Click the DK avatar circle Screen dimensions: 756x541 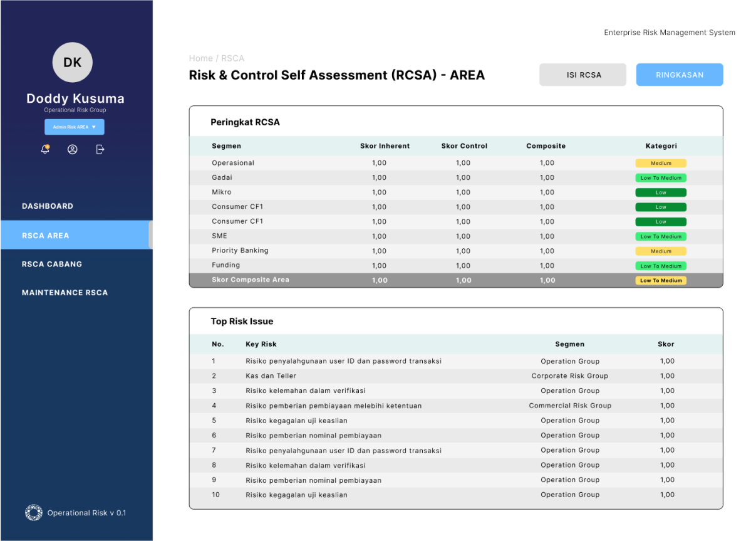[73, 63]
